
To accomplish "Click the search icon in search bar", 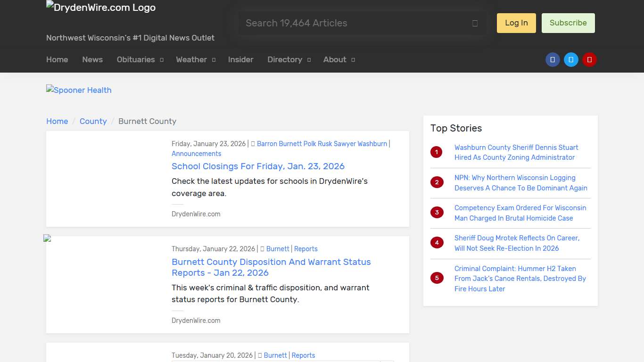I will point(475,23).
